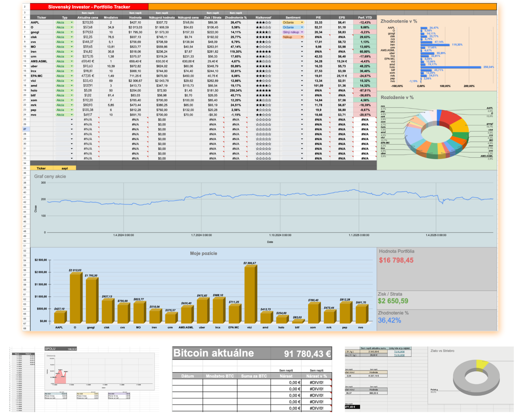Click the gold price cell 2 343,00 €
Image resolution: width=525 pixels, height=420 pixels.
click(x=374, y=352)
